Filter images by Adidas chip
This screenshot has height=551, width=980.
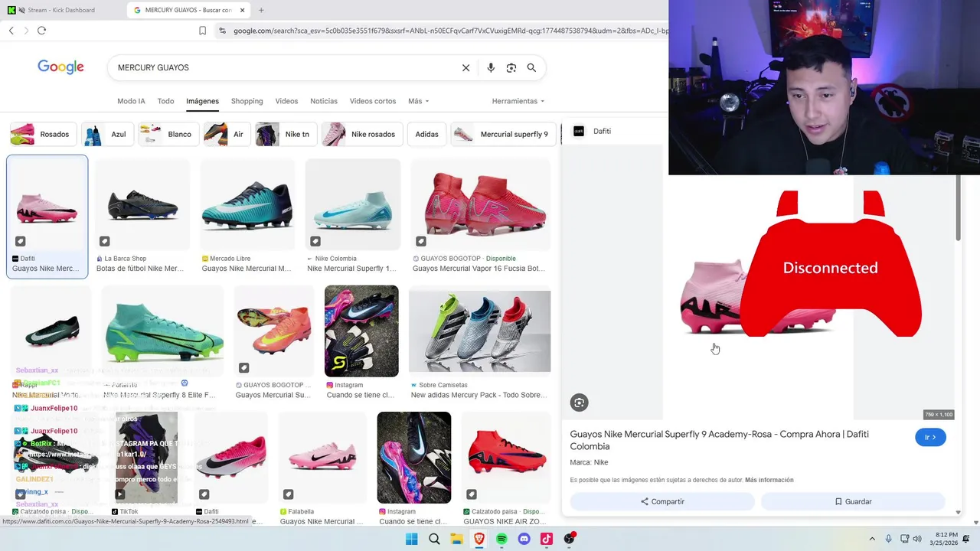click(427, 134)
